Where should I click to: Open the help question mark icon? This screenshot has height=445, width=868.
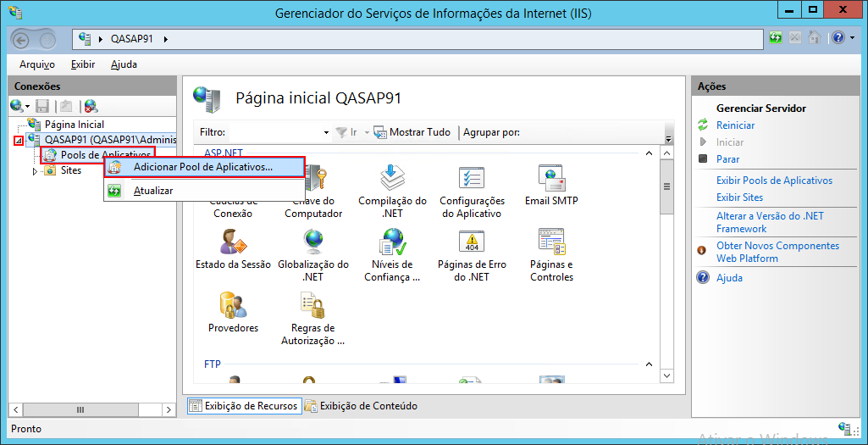pyautogui.click(x=837, y=37)
